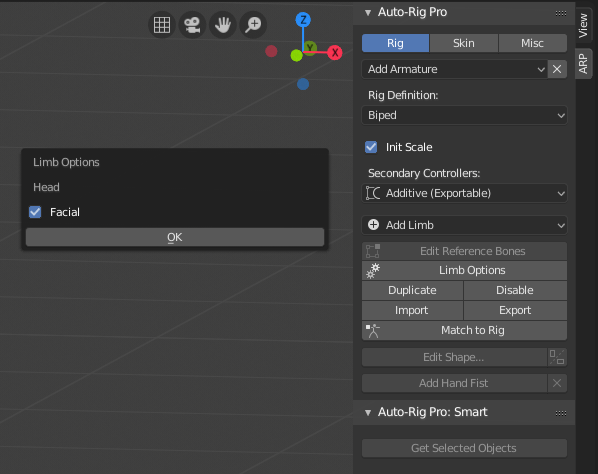This screenshot has height=474, width=598.
Task: Click the Disable button
Action: 515,290
